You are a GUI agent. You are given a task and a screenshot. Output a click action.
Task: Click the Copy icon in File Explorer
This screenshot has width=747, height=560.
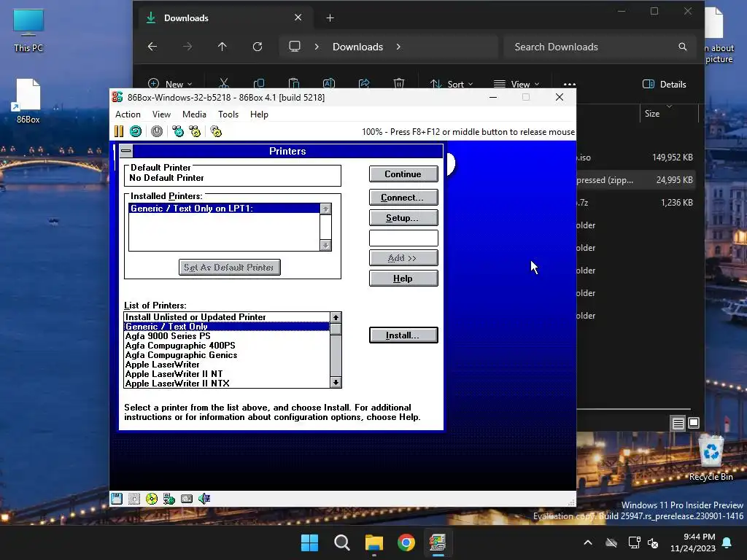pos(259,84)
